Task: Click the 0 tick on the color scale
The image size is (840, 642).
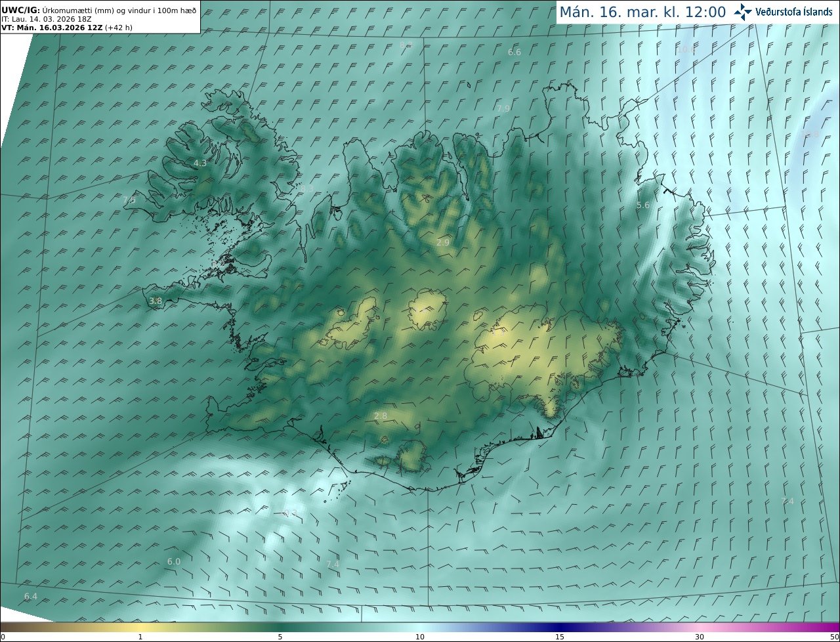Action: pos(3,637)
